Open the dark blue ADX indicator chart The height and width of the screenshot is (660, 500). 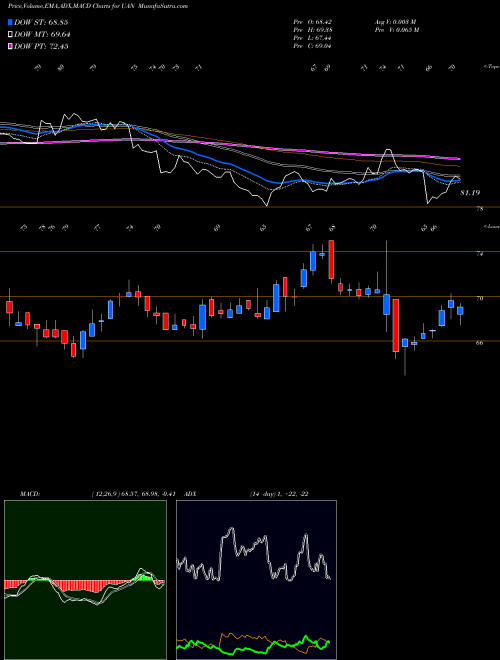coord(256,580)
